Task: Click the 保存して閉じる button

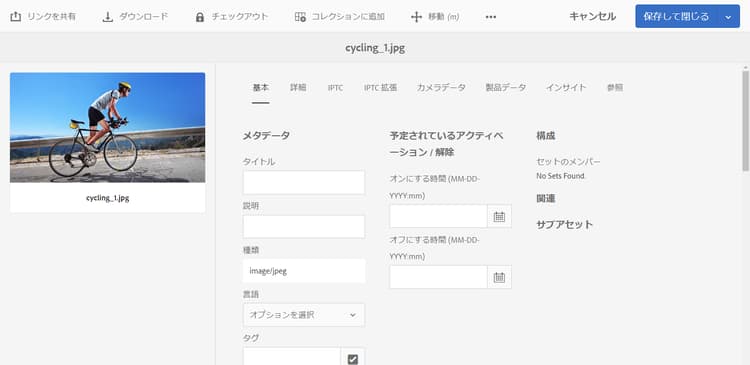Action: pyautogui.click(x=676, y=17)
